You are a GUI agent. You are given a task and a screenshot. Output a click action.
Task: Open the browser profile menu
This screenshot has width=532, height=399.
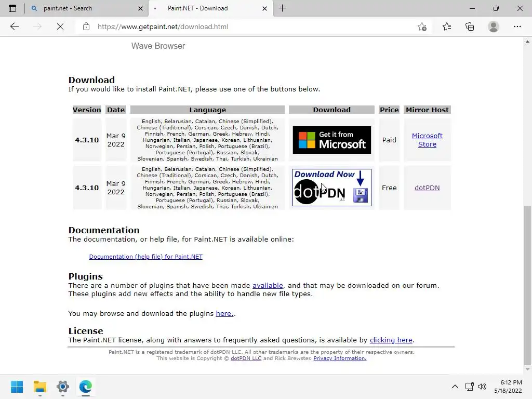494,26
